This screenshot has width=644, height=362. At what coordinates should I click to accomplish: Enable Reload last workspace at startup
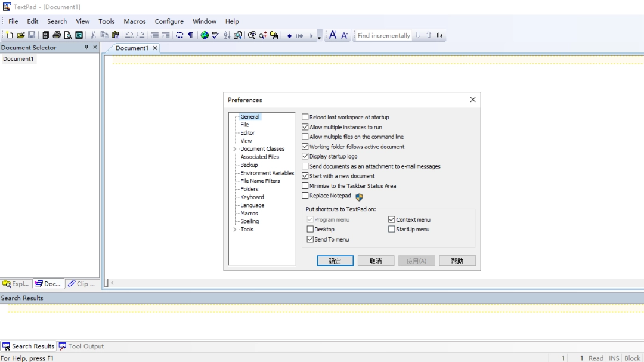(305, 117)
